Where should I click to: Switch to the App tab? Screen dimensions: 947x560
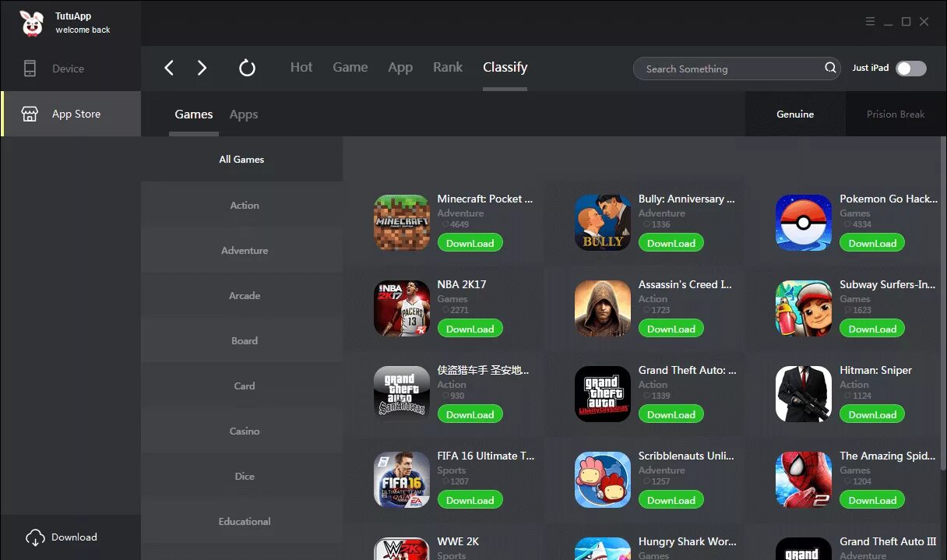[400, 68]
